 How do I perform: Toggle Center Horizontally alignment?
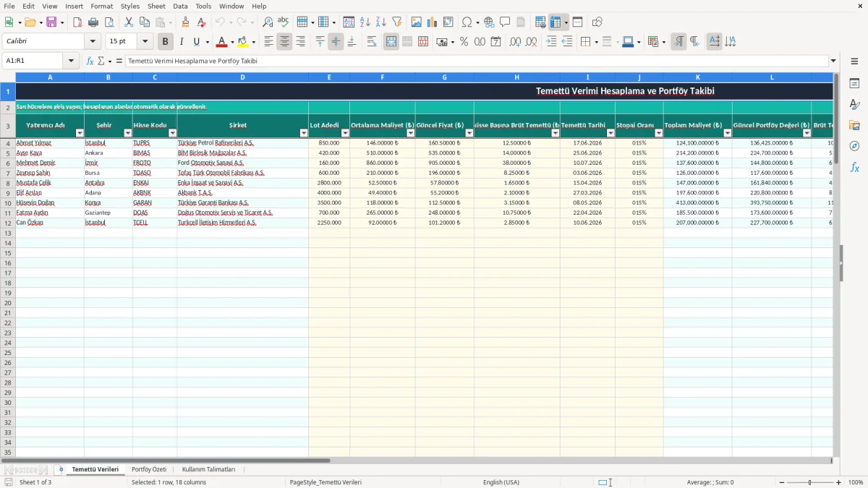tap(284, 42)
